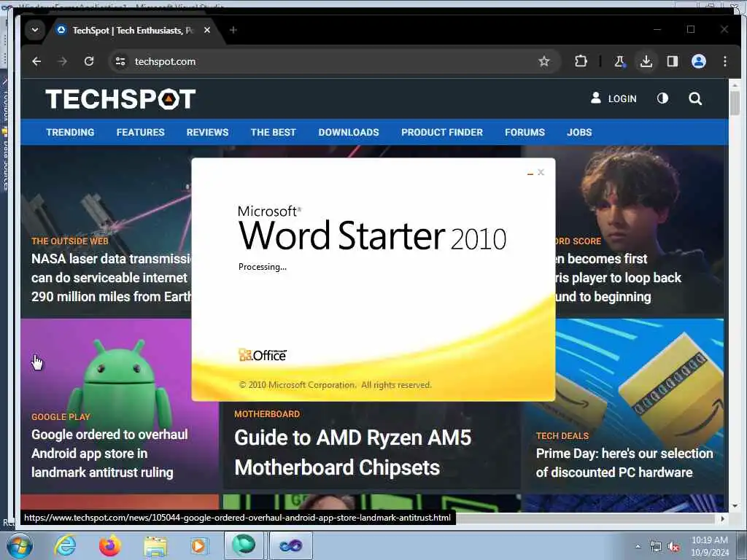Viewport: 747px width, 560px height.
Task: Minimize the Word Starter splash screen
Action: click(x=530, y=173)
